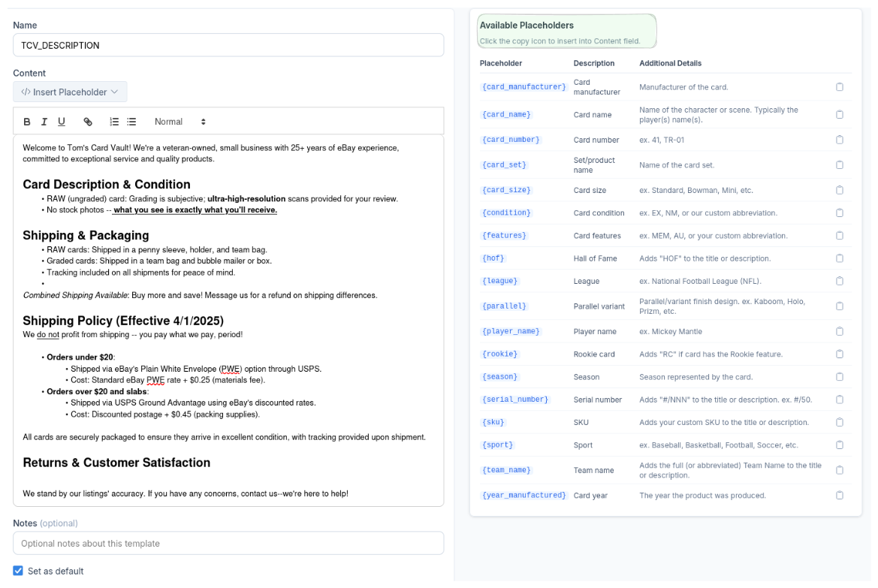
Task: Copy the {rookie} placeholder
Action: pyautogui.click(x=840, y=353)
